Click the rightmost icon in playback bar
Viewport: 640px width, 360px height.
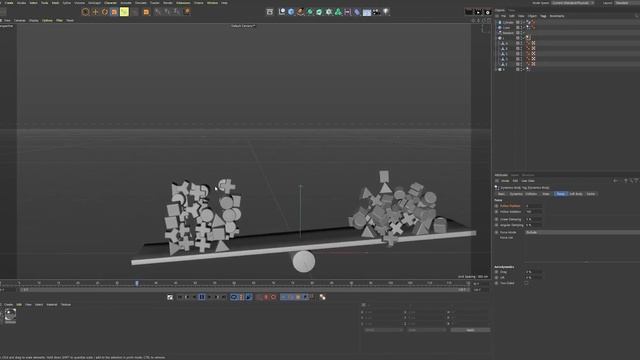click(x=322, y=297)
